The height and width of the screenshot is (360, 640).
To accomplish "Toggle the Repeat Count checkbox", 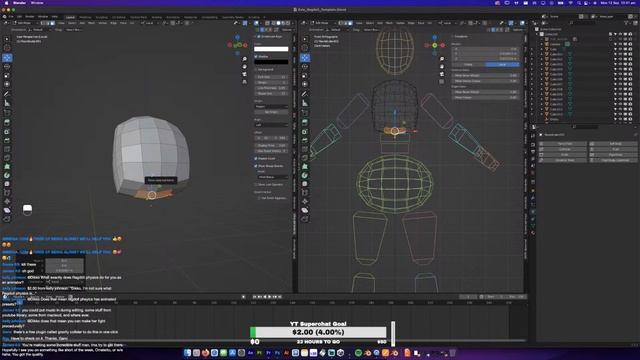I will coord(256,158).
